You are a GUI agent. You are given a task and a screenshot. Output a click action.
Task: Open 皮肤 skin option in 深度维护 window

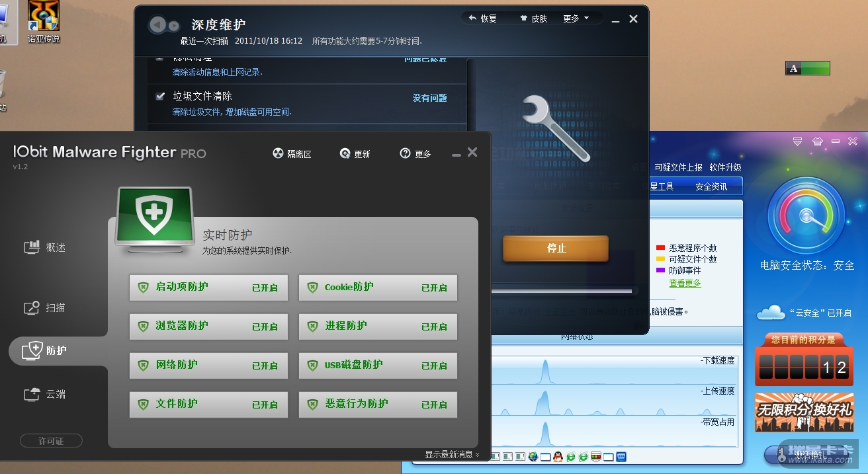click(x=534, y=19)
